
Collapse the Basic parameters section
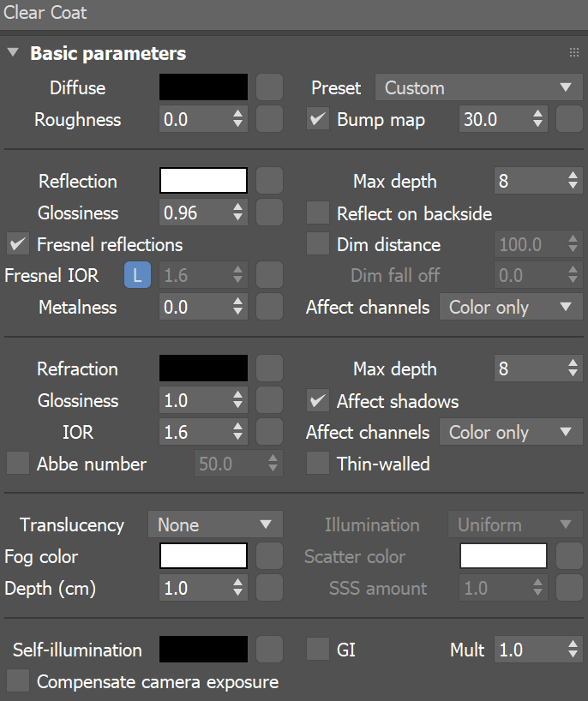click(x=14, y=52)
